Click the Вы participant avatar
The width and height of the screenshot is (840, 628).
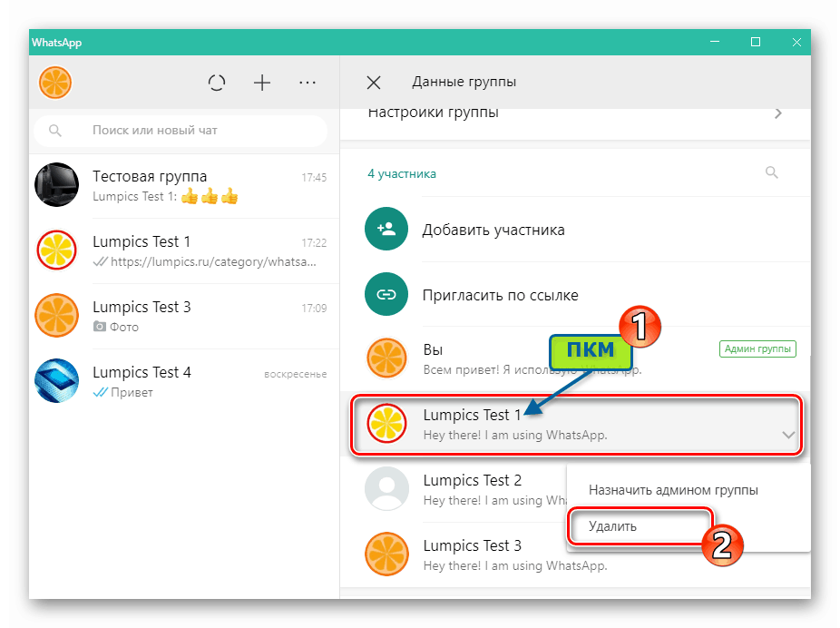click(386, 358)
